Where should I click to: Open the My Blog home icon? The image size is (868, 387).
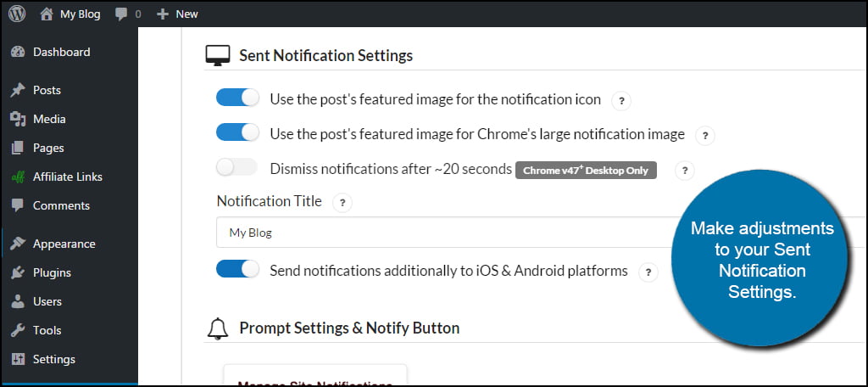point(47,14)
